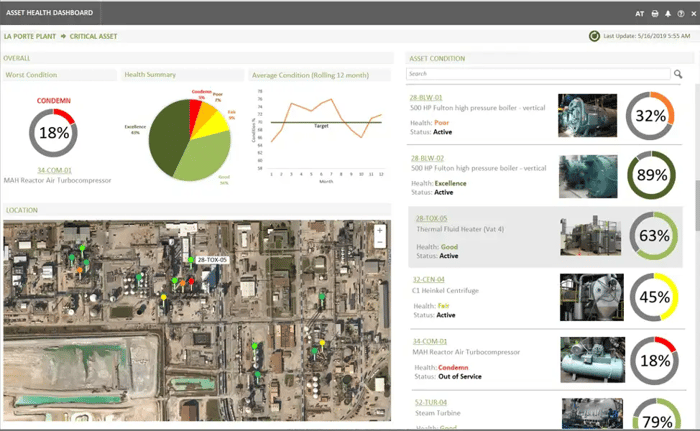The image size is (700, 431).
Task: Click 18% CONDEMN gauge under Worst Condition
Action: [x=53, y=133]
